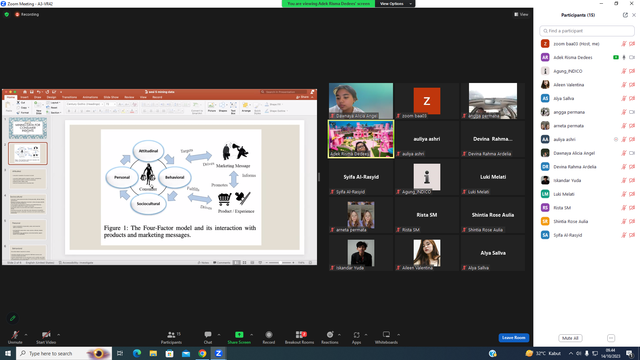
Task: Click the Windows taskbar search box
Action: coord(64,353)
